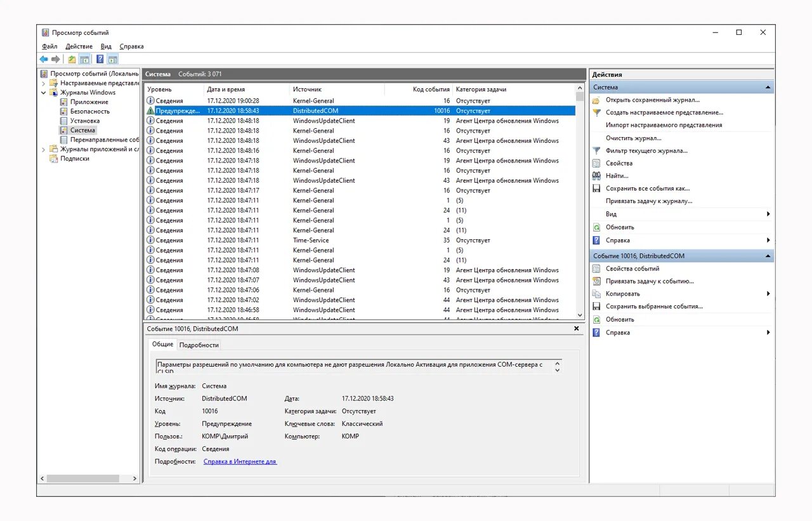Click the Приложение log icon in tree
Image resolution: width=812 pixels, height=521 pixels.
pos(64,102)
